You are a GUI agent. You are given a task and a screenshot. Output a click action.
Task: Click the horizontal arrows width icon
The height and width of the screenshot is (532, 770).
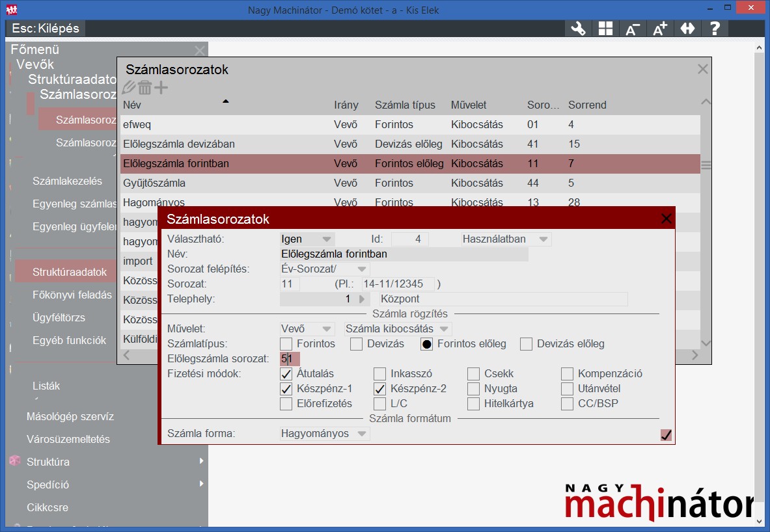coord(687,29)
